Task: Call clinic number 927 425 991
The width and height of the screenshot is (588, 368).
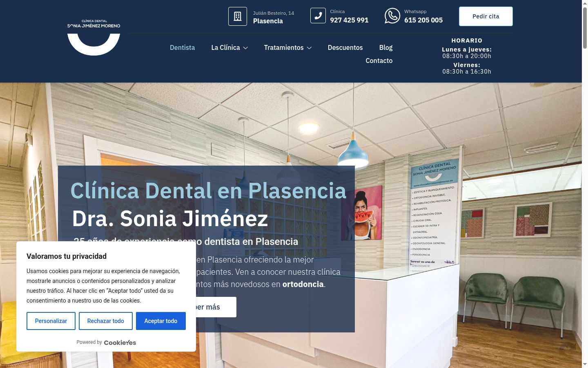Action: pyautogui.click(x=349, y=20)
